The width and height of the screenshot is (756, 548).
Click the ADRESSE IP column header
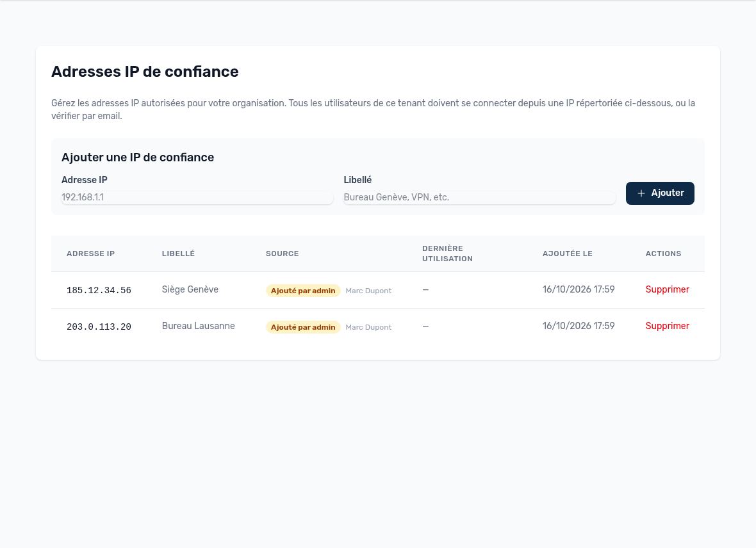point(90,254)
